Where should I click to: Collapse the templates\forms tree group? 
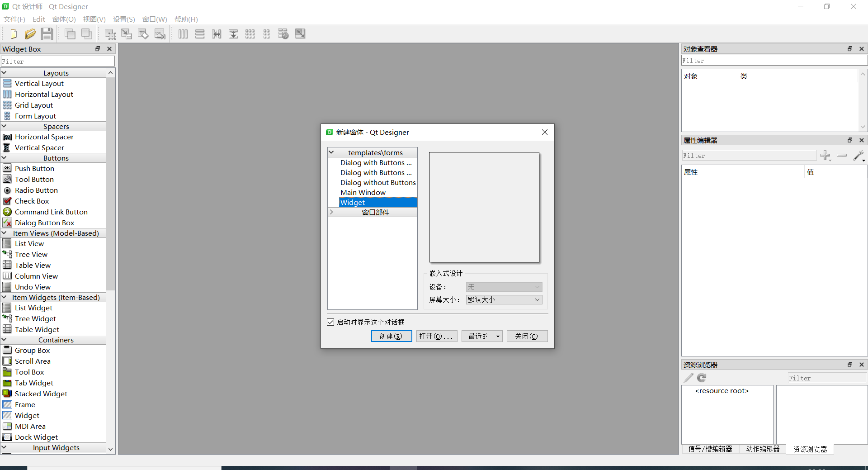(x=331, y=152)
